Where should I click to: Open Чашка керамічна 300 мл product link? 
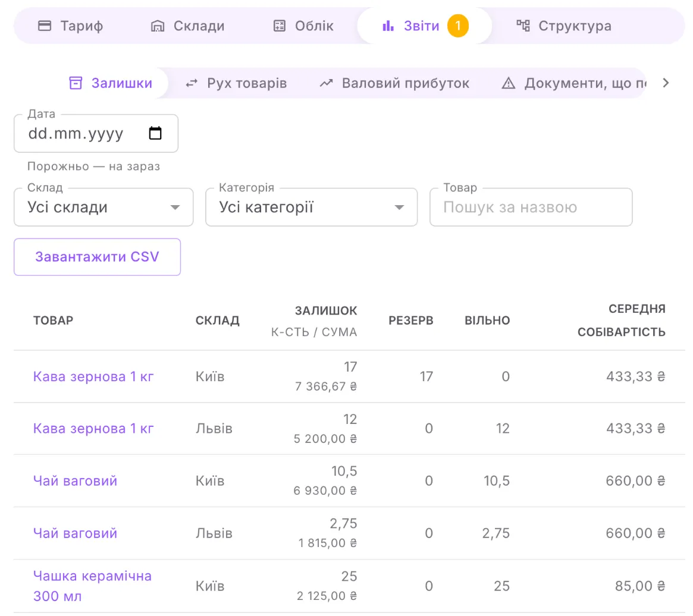[92, 586]
